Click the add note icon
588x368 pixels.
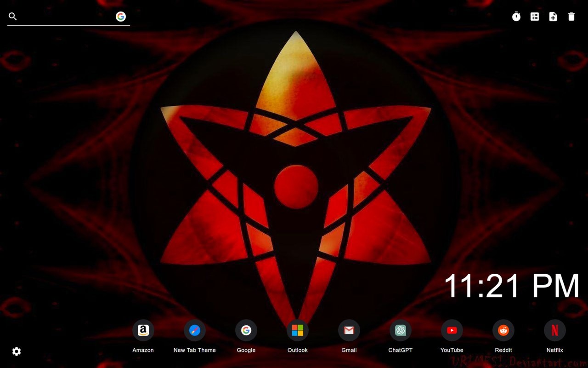[553, 17]
